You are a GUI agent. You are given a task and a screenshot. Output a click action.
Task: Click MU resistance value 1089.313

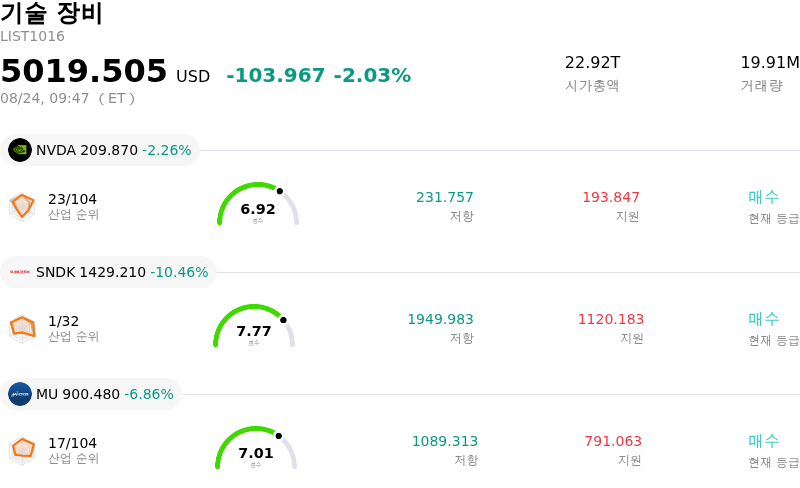click(x=445, y=441)
